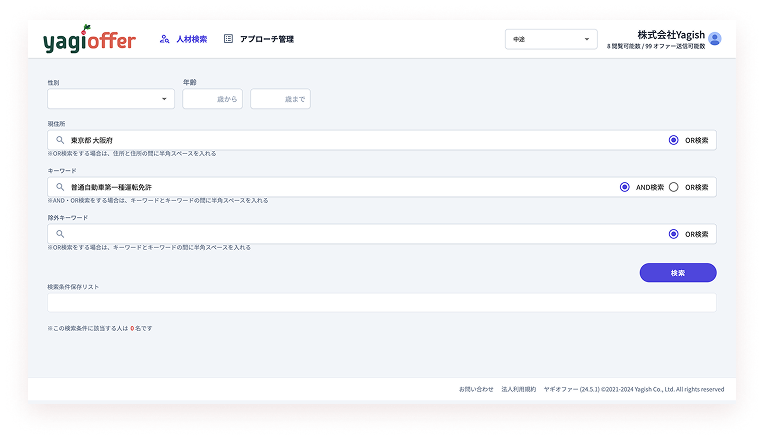
Task: Click magnifier icon in 除外キーワード field
Action: tap(60, 234)
